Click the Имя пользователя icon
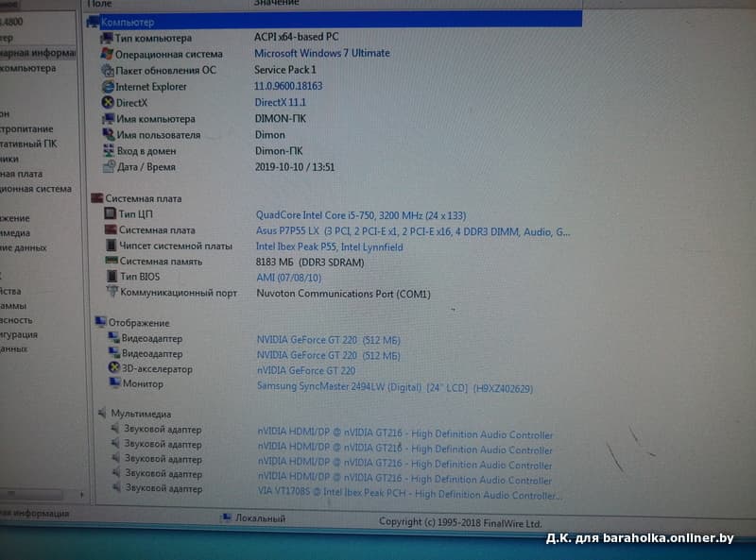Image resolution: width=756 pixels, height=560 pixels. click(109, 134)
